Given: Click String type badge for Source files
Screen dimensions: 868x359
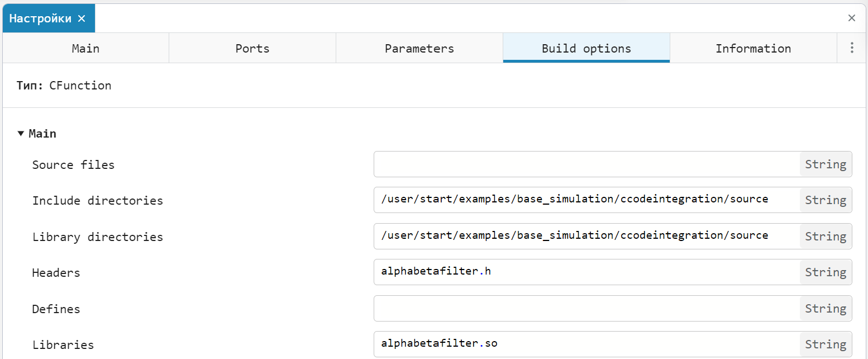Looking at the screenshot, I should (x=825, y=164).
